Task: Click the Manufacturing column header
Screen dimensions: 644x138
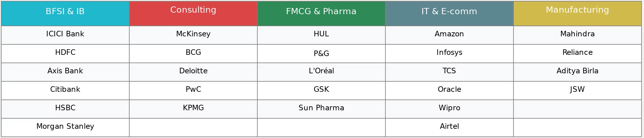Action: (x=577, y=10)
